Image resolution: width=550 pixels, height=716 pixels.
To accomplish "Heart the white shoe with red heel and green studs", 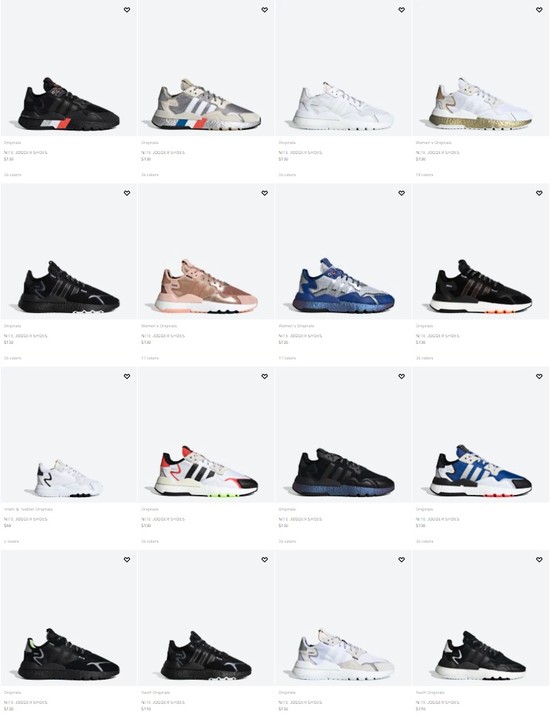I will click(x=264, y=376).
